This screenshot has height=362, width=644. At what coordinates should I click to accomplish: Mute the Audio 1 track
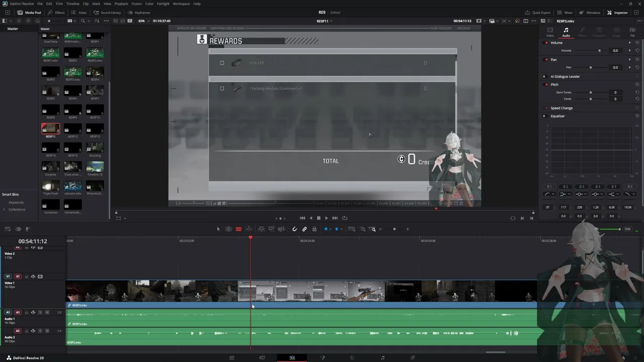[47, 312]
